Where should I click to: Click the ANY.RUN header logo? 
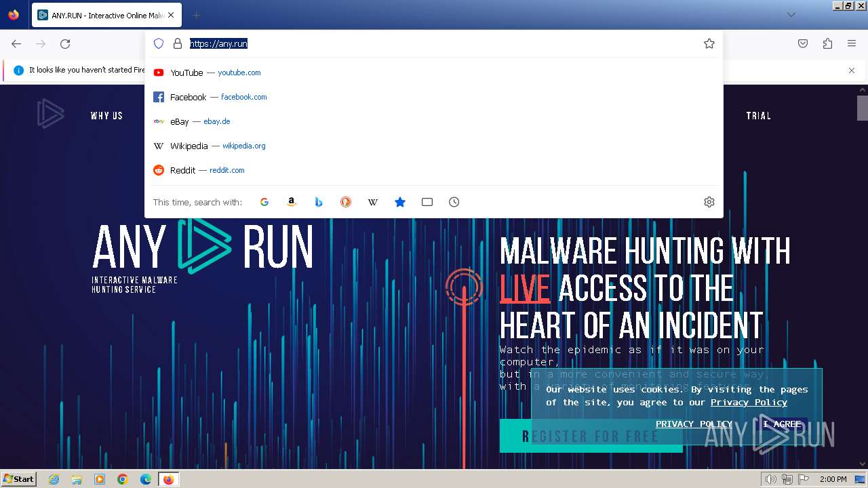point(50,113)
